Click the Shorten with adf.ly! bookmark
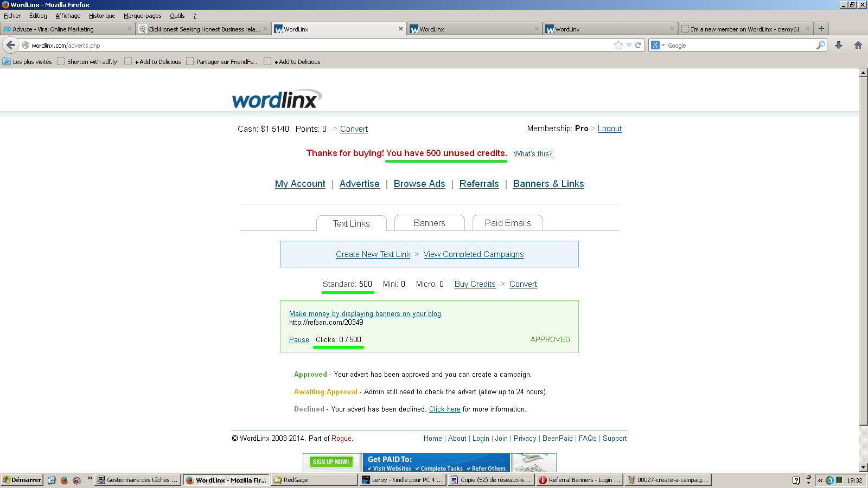This screenshot has width=868, height=488. click(x=88, y=62)
